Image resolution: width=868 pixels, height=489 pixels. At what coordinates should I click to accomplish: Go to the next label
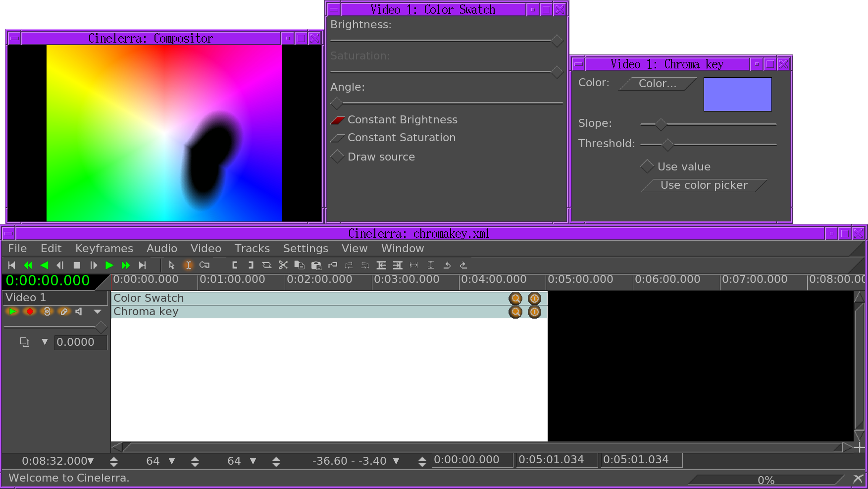point(365,266)
